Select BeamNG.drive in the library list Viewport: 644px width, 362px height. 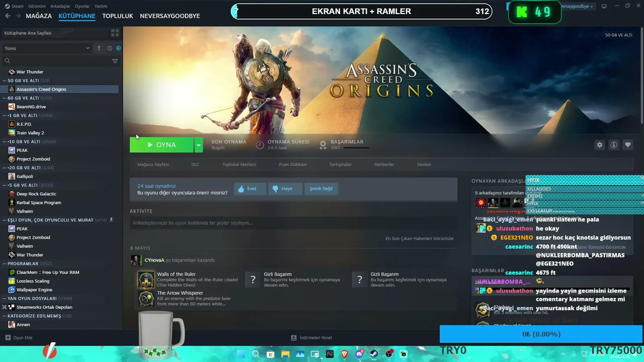(x=31, y=107)
